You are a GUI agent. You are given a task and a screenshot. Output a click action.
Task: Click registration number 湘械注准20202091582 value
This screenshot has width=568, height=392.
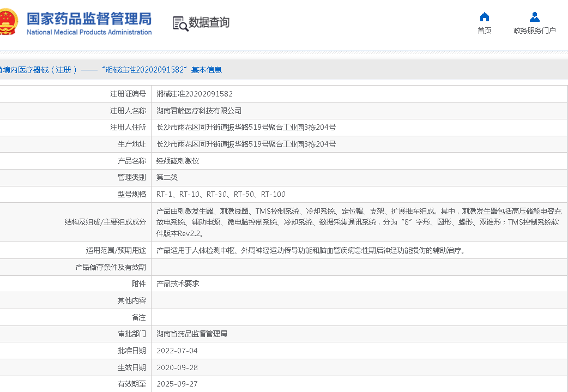click(x=195, y=94)
